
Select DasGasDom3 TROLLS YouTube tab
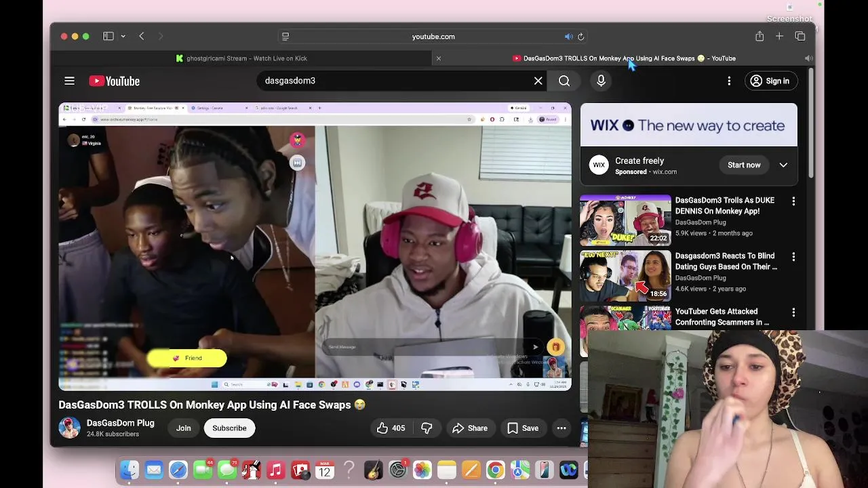pyautogui.click(x=624, y=58)
